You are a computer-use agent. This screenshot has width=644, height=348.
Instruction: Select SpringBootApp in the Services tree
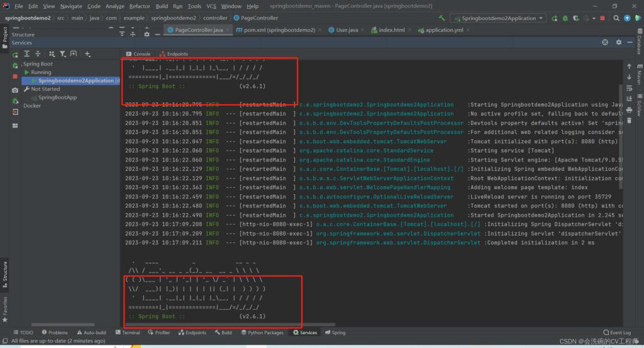click(x=57, y=97)
